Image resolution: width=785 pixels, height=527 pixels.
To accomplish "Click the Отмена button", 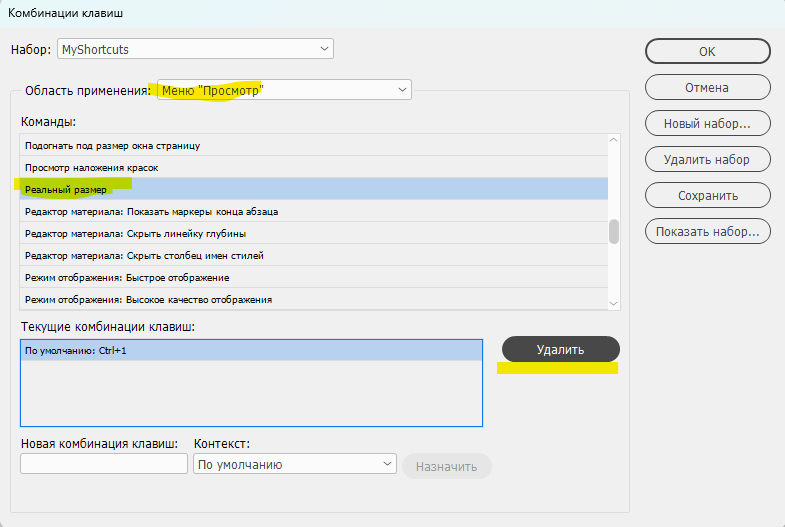I will [707, 88].
